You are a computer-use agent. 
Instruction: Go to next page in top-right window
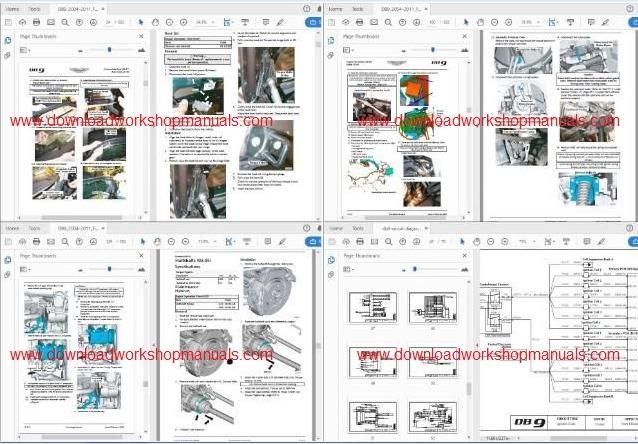pyautogui.click(x=416, y=22)
